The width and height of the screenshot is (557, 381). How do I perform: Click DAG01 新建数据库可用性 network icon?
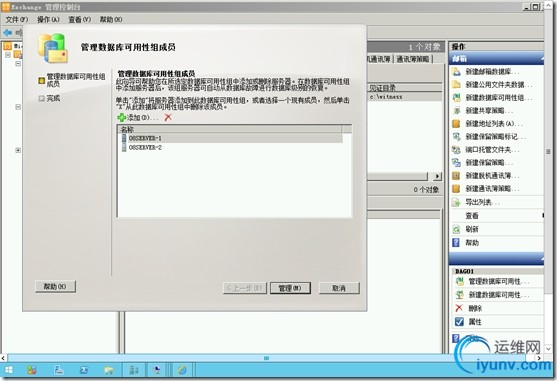coord(460,295)
